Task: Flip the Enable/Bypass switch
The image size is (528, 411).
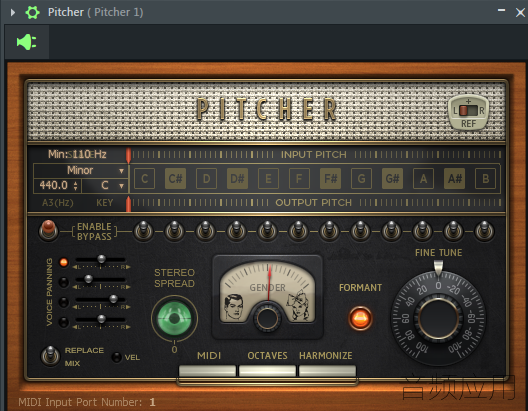Action: click(x=48, y=230)
